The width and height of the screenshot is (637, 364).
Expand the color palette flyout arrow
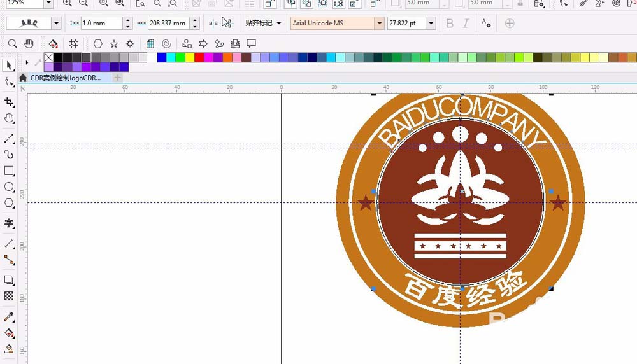[27, 62]
